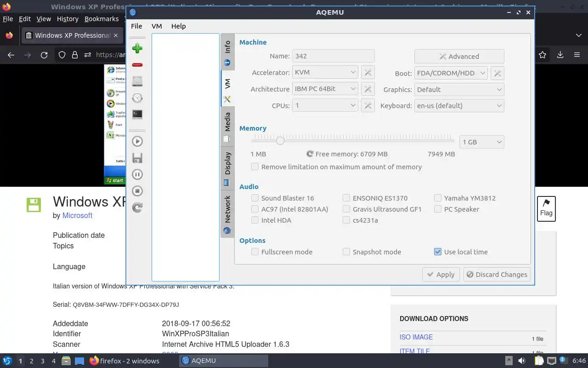Toggle Remove limitation on maximum memory

(x=254, y=167)
